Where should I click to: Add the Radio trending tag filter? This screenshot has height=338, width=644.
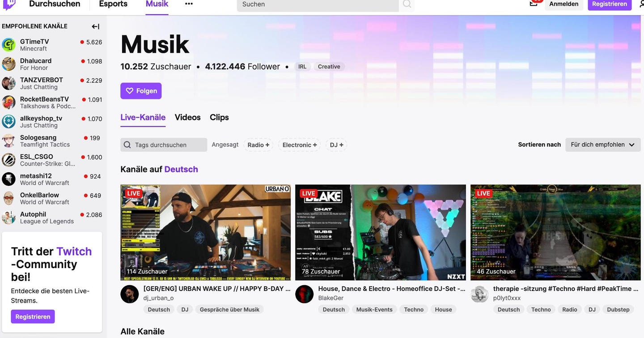(258, 145)
